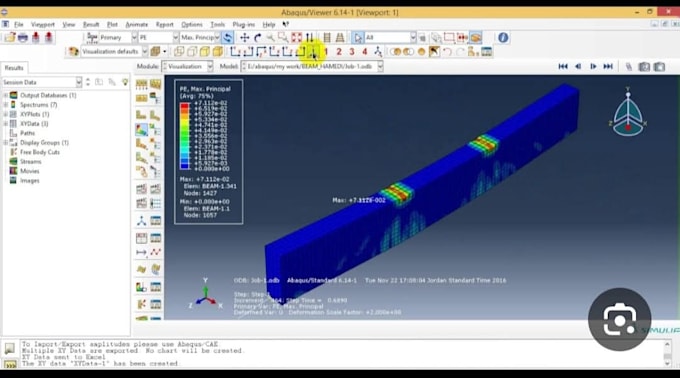
Task: Apply custom view number 3
Action: (352, 52)
